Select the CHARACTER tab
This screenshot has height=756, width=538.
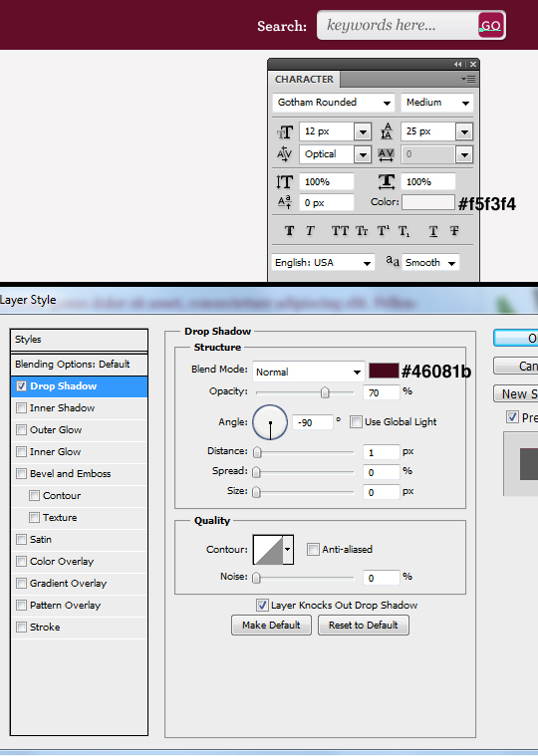coord(304,79)
